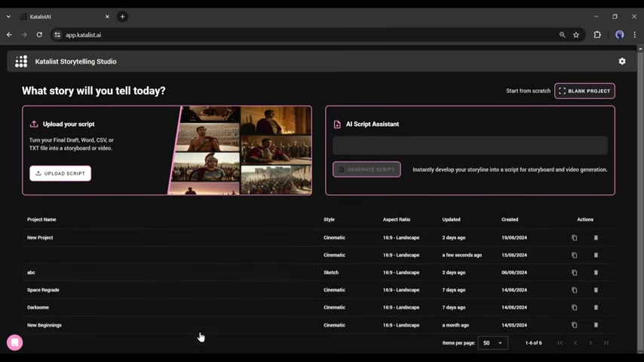Click 'a few seconds ago' updated cell
The image size is (644, 362).
(462, 255)
